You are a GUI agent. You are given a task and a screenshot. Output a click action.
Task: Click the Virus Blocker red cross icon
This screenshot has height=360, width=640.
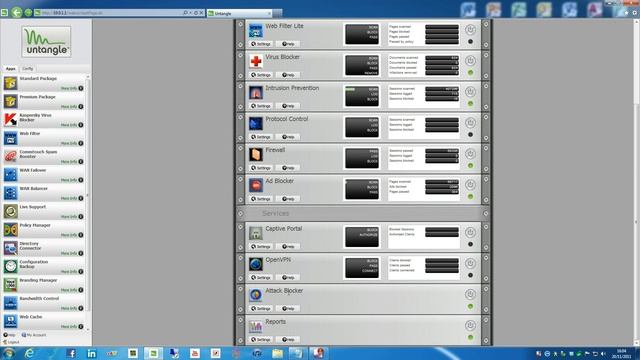pos(256,62)
